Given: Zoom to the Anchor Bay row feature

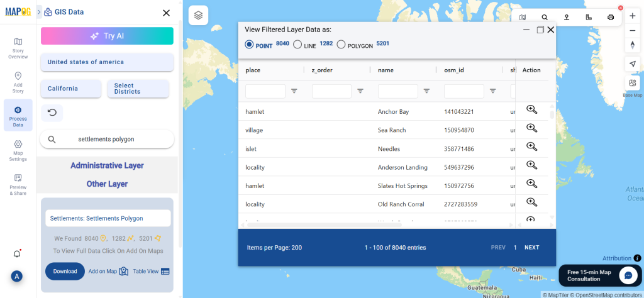Looking at the screenshot, I should [531, 109].
